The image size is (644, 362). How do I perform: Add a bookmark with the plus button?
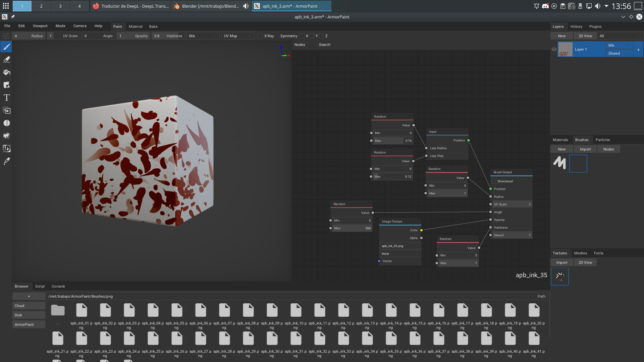click(29, 296)
